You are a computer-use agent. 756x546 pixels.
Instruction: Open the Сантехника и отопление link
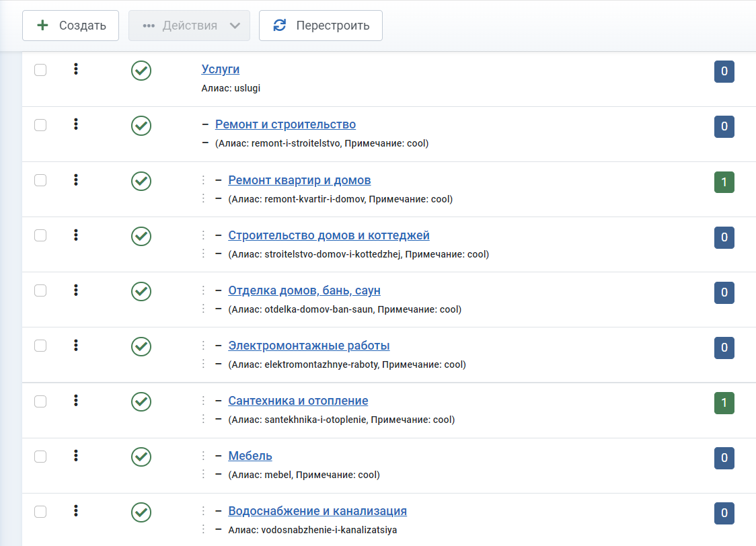coord(298,401)
